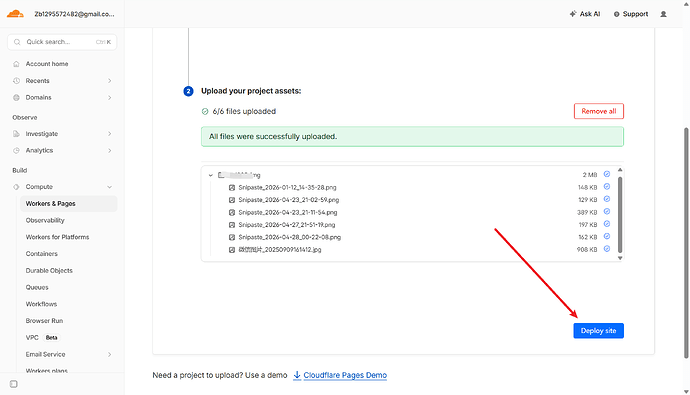Click the image icon of Snipaste_2026-04-28_00-22-08.png
The width and height of the screenshot is (690, 395).
click(x=232, y=238)
